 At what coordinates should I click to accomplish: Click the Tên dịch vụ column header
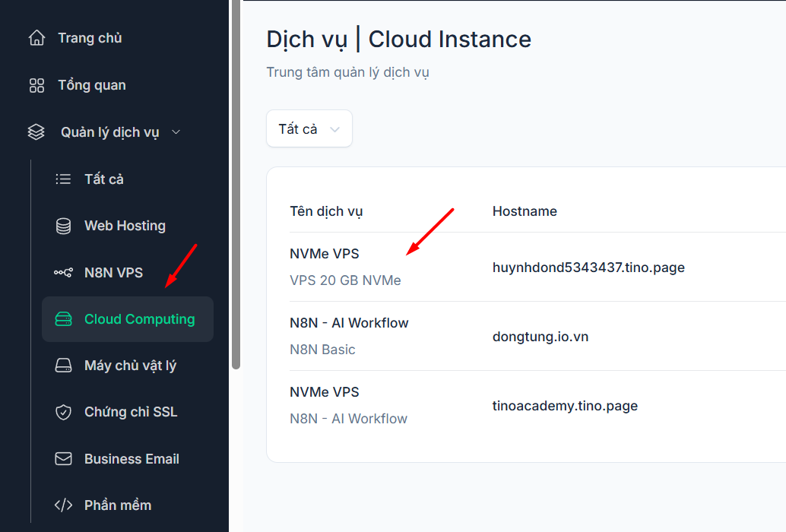tap(326, 211)
